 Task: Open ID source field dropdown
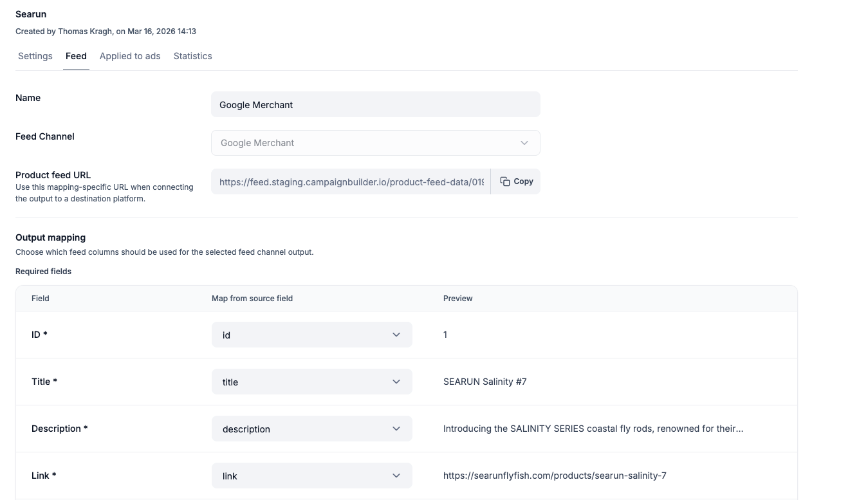[x=312, y=335]
